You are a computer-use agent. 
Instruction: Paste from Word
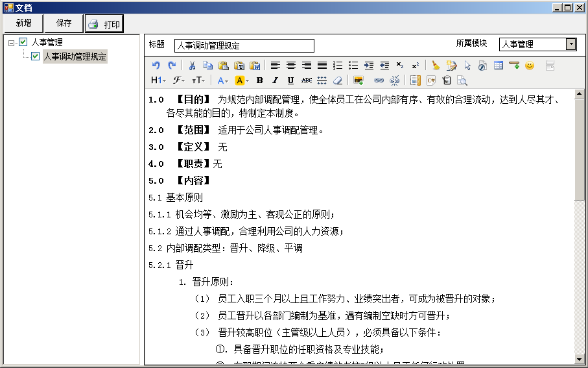click(x=255, y=66)
